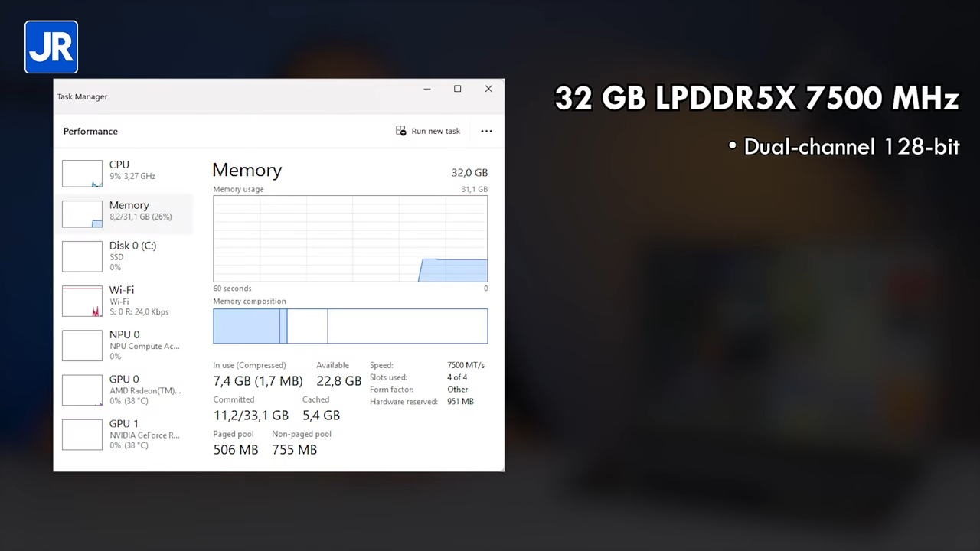Click the Run new task label

point(436,131)
